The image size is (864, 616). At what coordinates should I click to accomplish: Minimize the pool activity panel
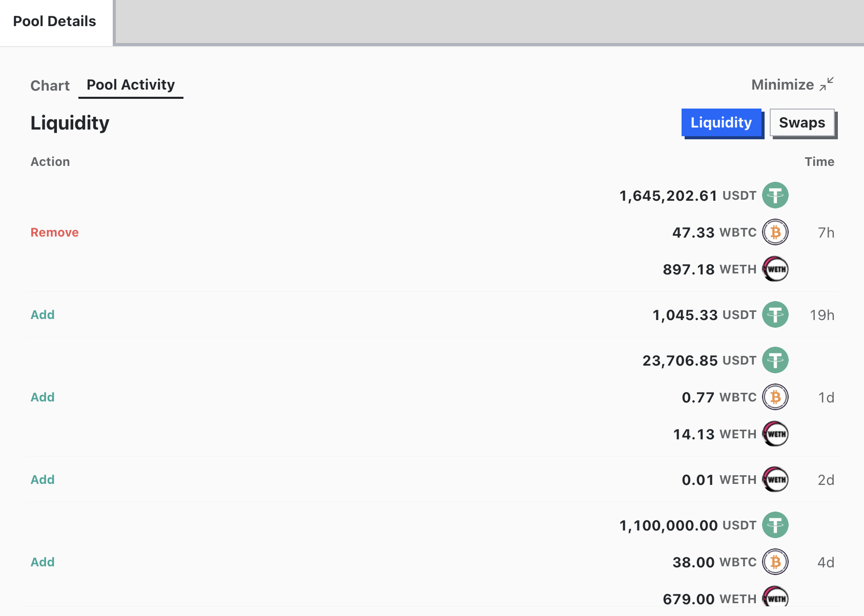[792, 84]
